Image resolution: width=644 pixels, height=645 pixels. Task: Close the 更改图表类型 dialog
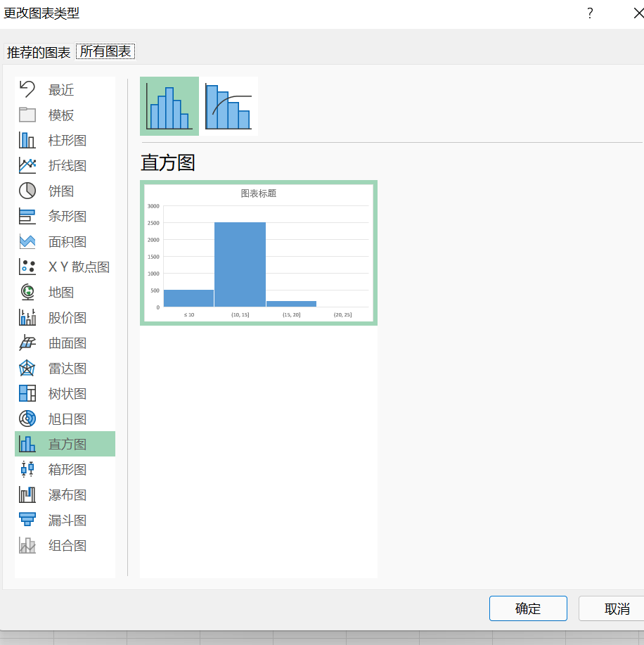point(638,13)
